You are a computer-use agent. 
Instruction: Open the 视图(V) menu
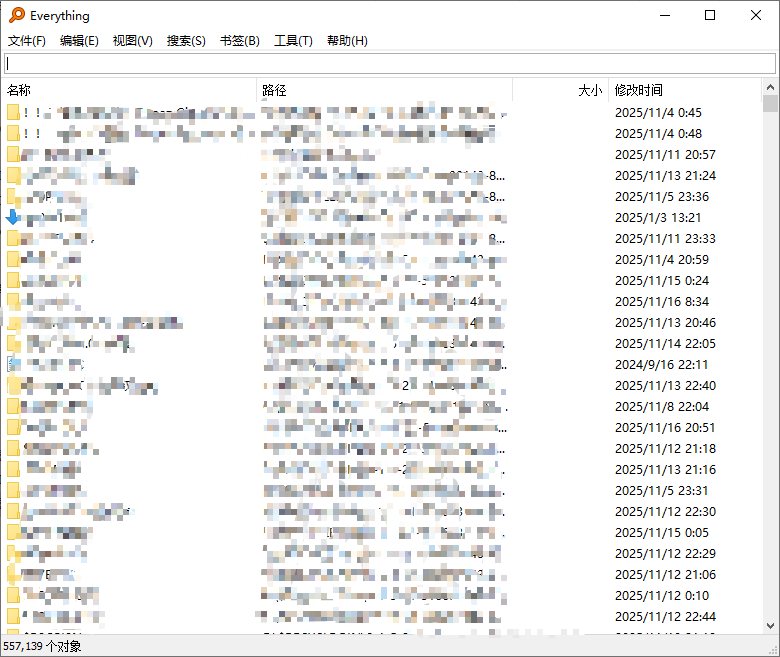pyautogui.click(x=132, y=41)
